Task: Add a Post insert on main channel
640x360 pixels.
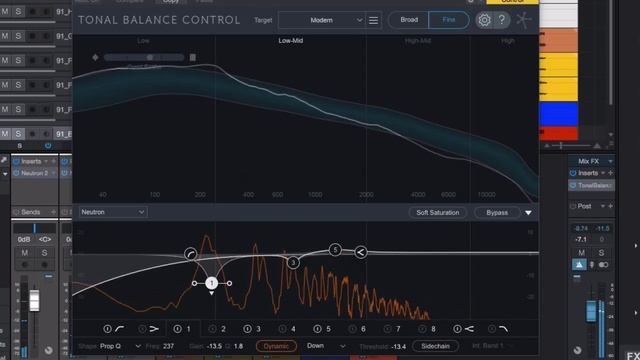Action: 611,206
